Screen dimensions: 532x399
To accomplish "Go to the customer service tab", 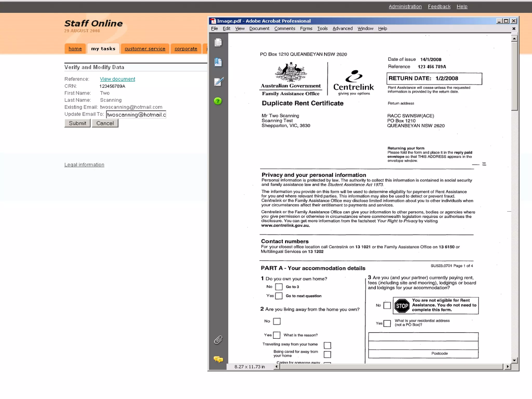I will pos(145,49).
